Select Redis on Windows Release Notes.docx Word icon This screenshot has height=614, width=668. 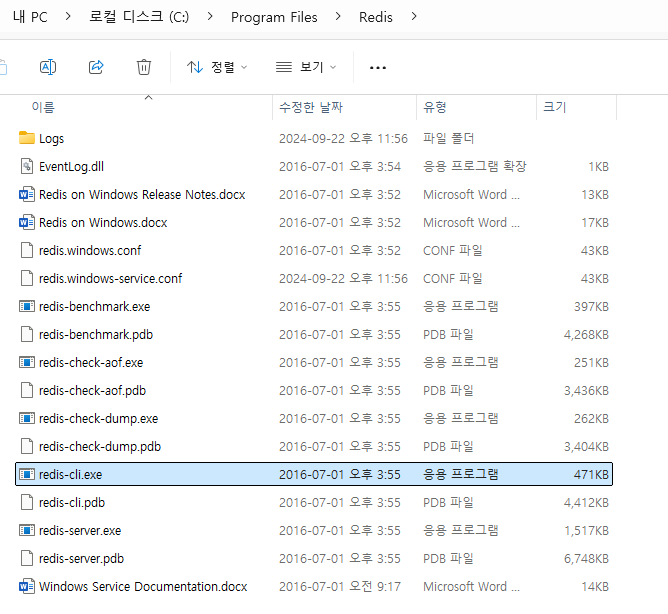tap(27, 194)
